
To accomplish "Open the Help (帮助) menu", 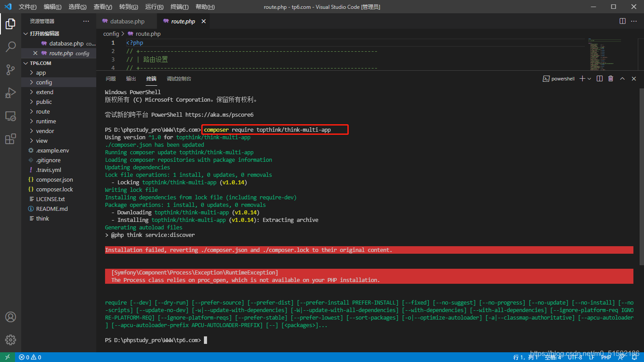I will pyautogui.click(x=205, y=7).
